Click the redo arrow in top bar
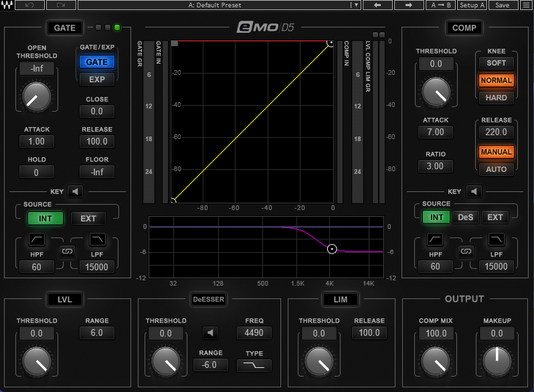 [x=61, y=5]
